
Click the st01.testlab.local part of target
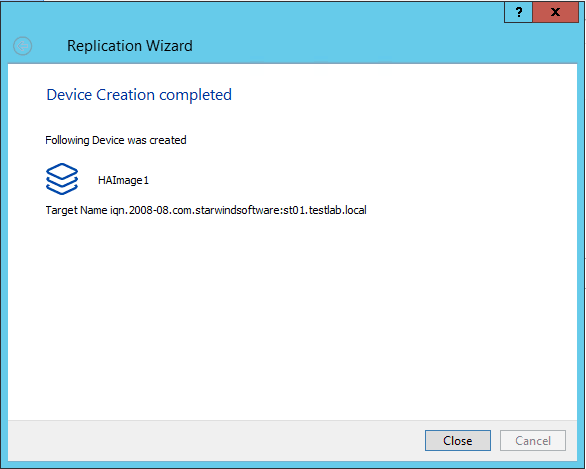point(325,210)
